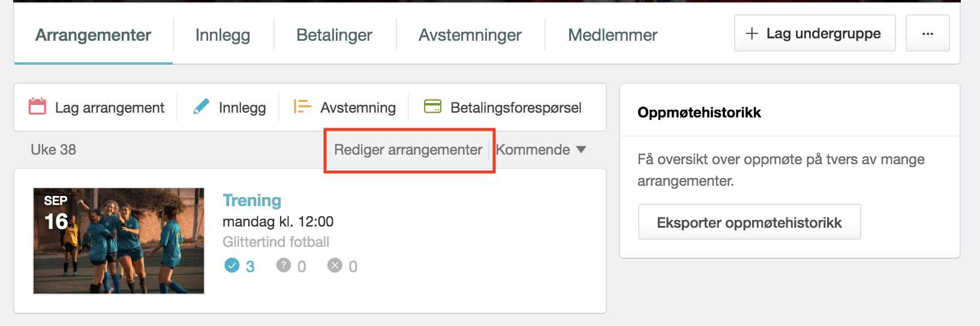
Task: Click the blue attending checkmark icon
Action: [232, 265]
